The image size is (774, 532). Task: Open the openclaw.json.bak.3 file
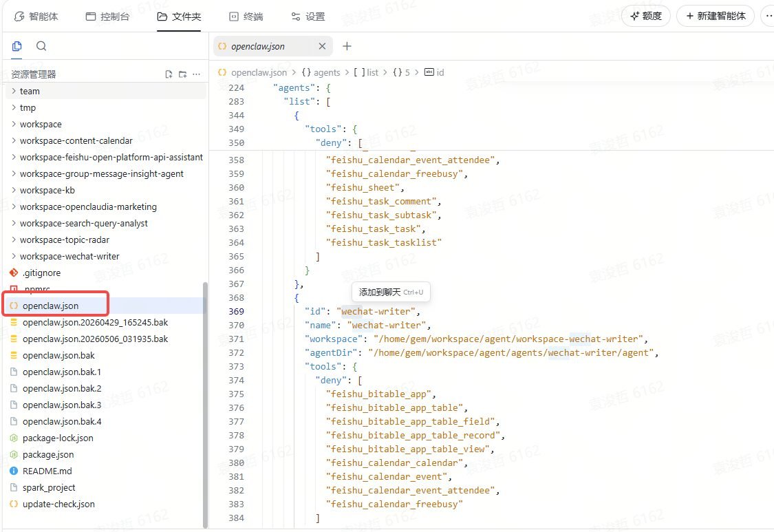106,405
